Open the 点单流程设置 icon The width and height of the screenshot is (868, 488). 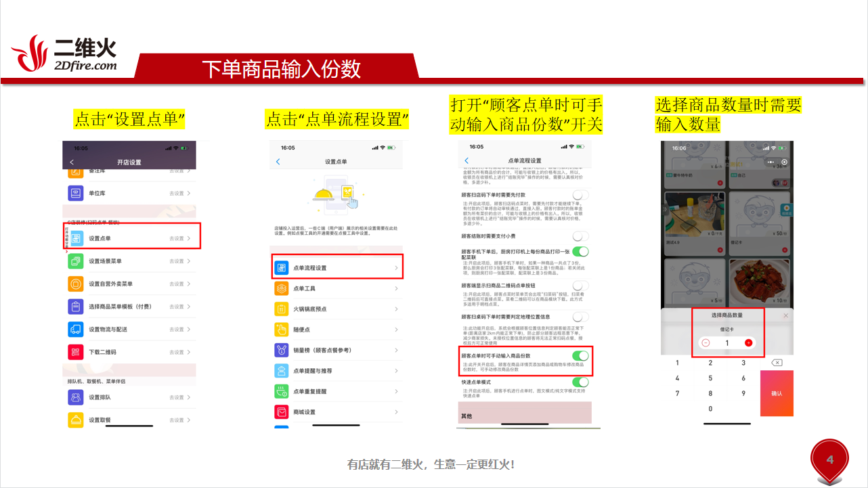[x=282, y=268]
